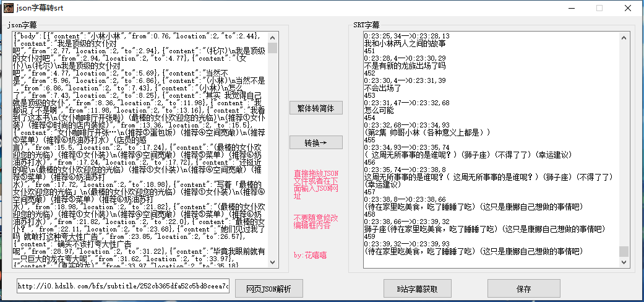This screenshot has width=644, height=302.
Task: Save the SRT with the 保存 button
Action: pyautogui.click(x=523, y=288)
